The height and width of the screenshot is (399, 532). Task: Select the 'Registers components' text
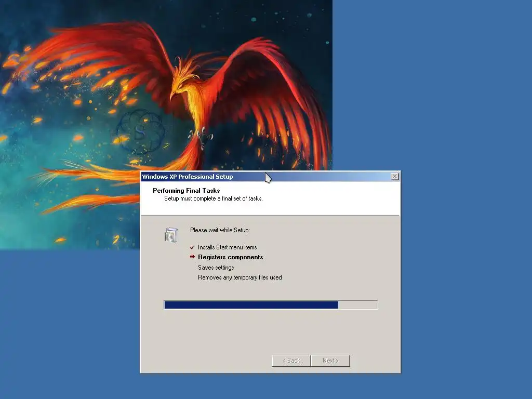230,257
